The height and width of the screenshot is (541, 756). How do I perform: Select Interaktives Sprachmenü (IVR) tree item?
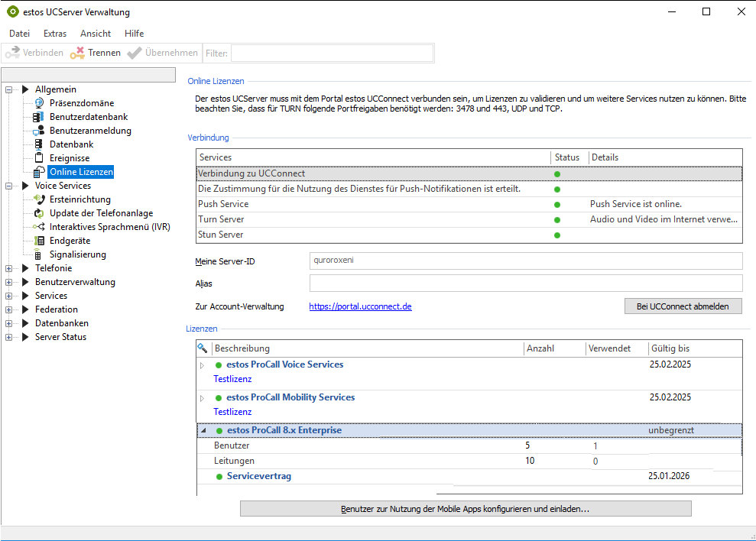point(109,227)
